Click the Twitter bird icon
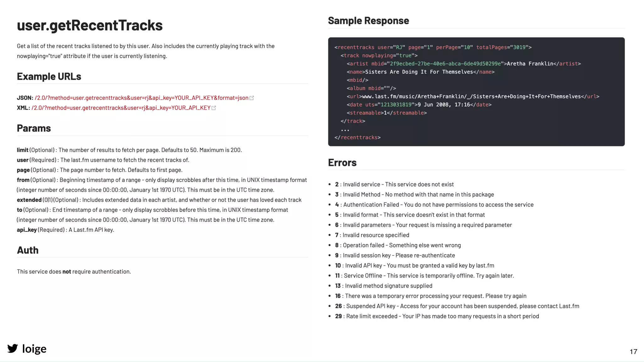Viewport: 644px width, 362px height. pyautogui.click(x=13, y=348)
